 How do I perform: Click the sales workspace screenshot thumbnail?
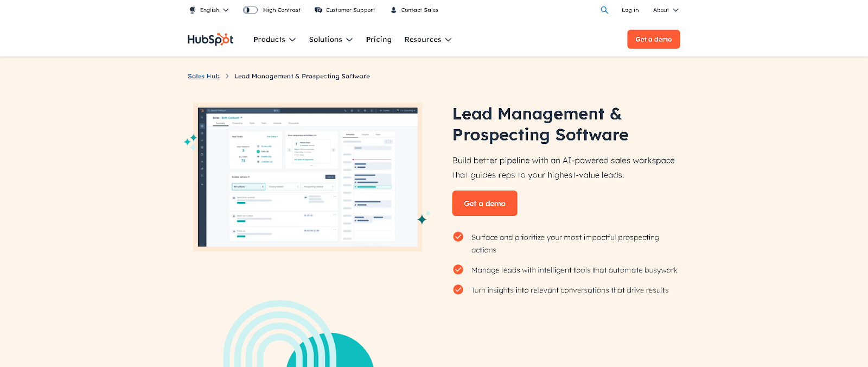click(x=308, y=177)
